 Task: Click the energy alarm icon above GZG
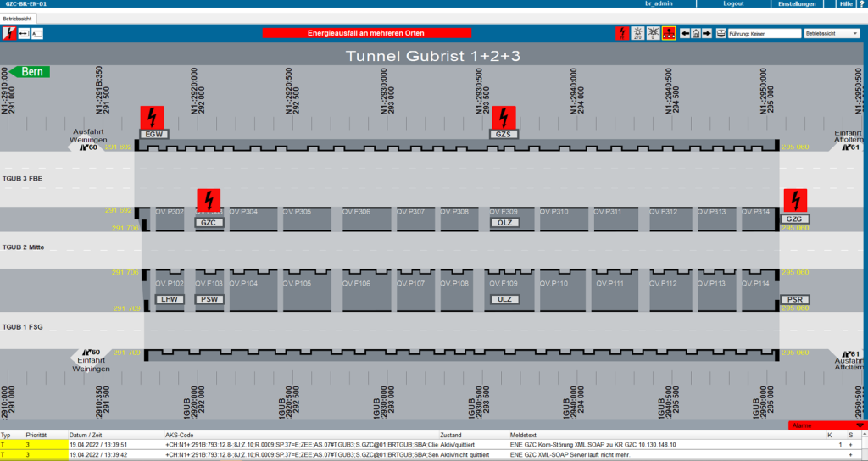pos(795,200)
